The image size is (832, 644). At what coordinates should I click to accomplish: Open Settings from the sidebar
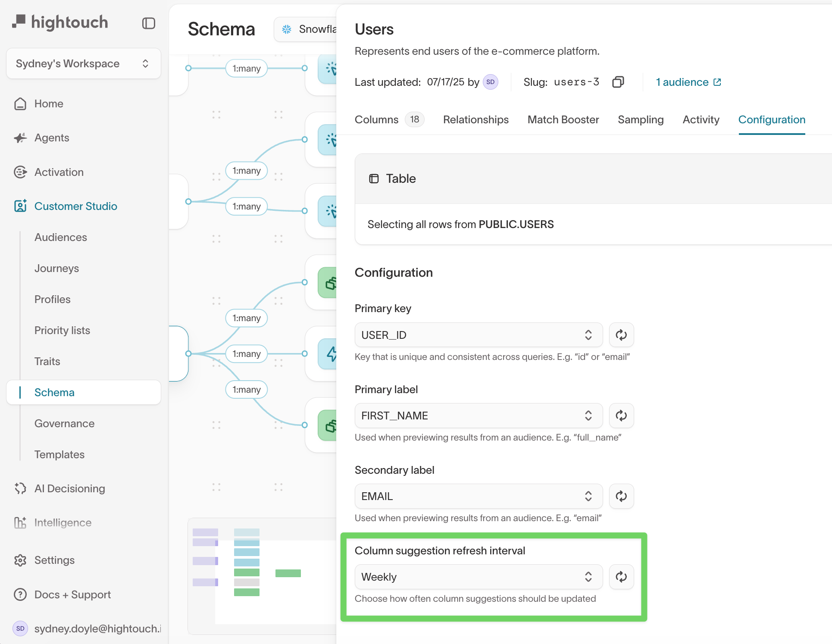pos(54,560)
